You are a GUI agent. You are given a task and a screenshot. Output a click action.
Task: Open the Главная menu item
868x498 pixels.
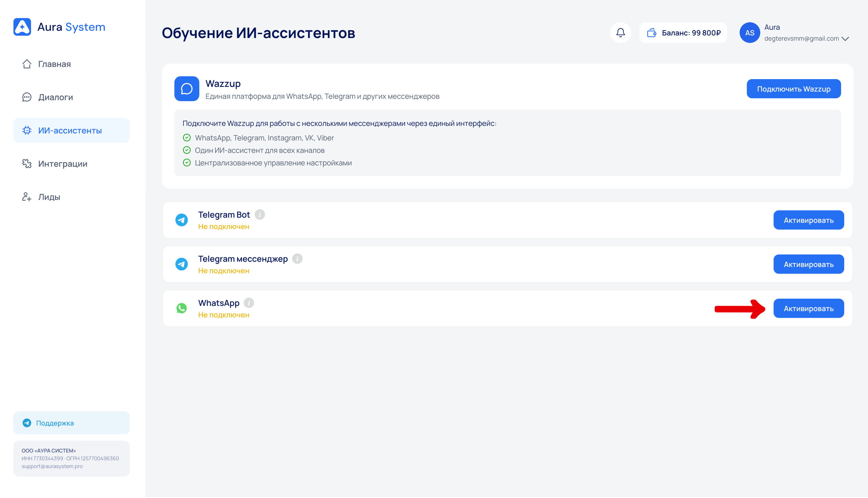coord(54,64)
